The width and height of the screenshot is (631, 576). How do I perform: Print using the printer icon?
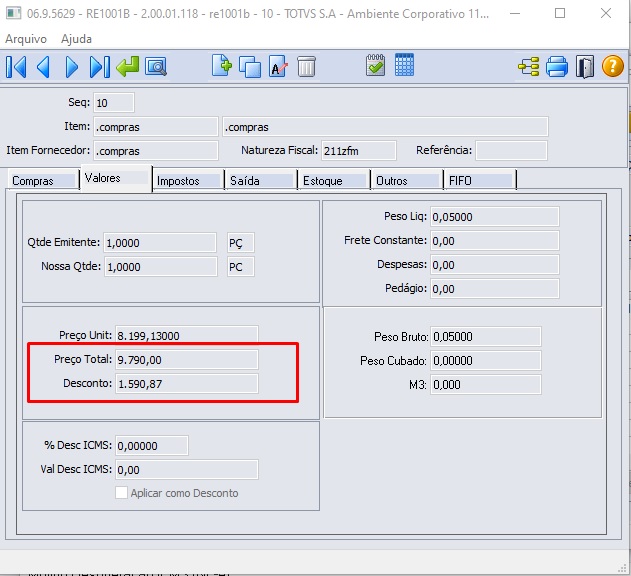[557, 67]
